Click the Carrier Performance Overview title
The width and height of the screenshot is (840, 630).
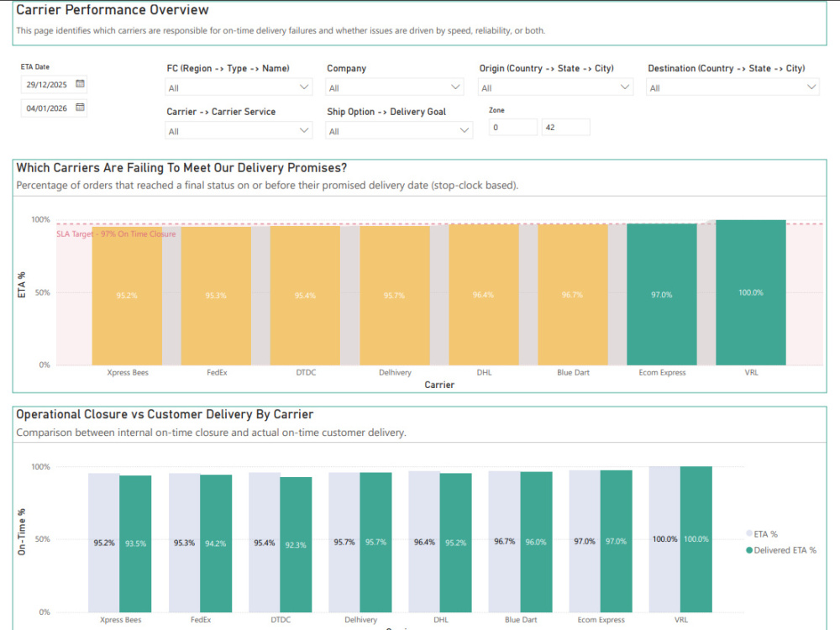[112, 9]
